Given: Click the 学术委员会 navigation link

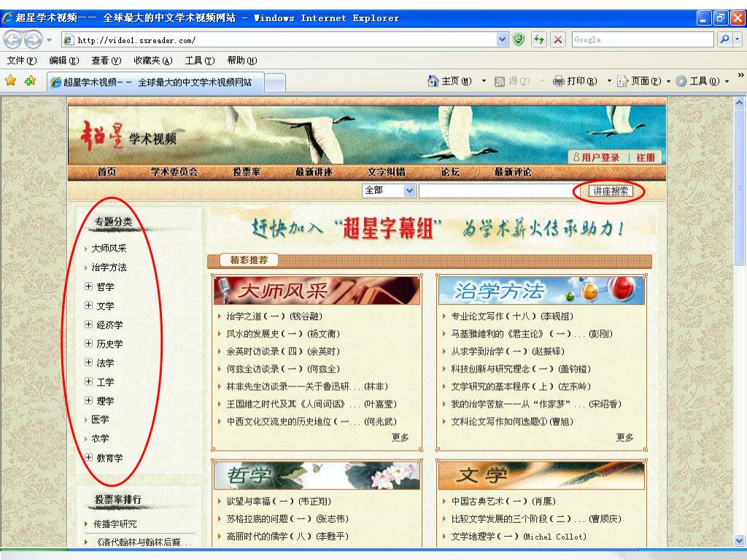Looking at the screenshot, I should (174, 172).
